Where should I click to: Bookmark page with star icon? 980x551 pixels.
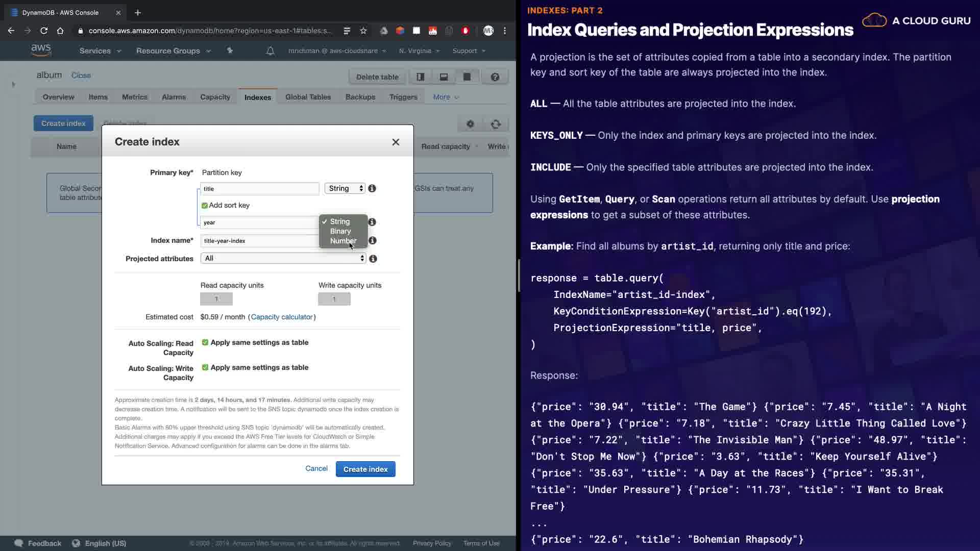tap(363, 31)
